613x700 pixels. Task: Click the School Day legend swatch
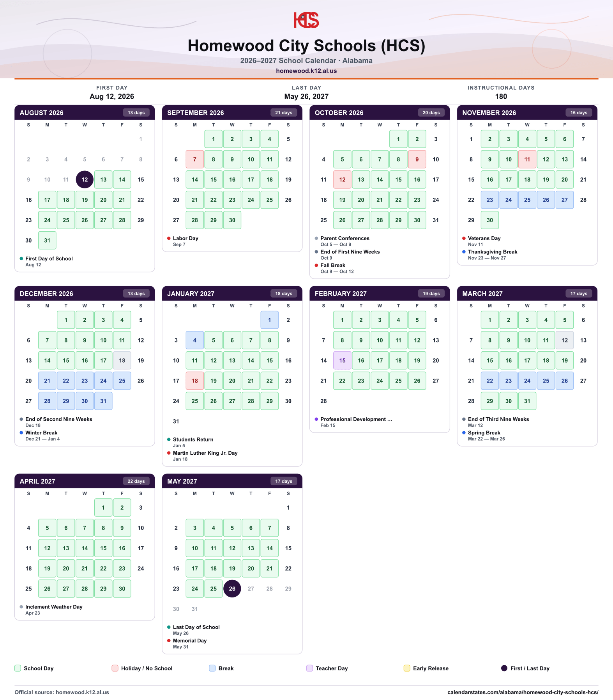(x=18, y=668)
